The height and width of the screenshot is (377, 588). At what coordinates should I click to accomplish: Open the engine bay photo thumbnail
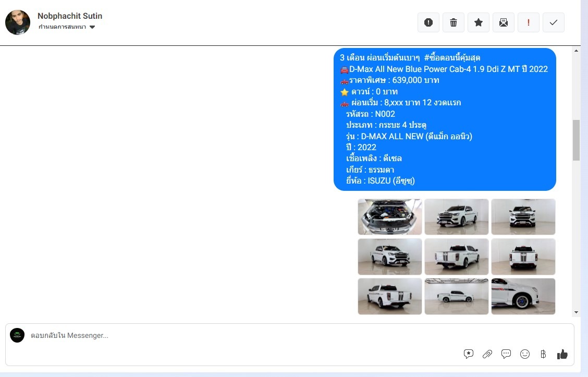(389, 217)
